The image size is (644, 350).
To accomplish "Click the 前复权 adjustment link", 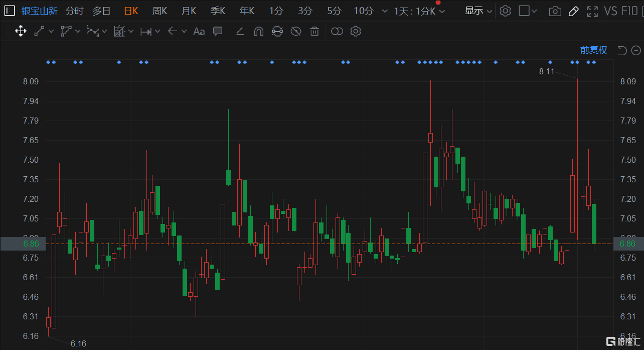I will [594, 50].
